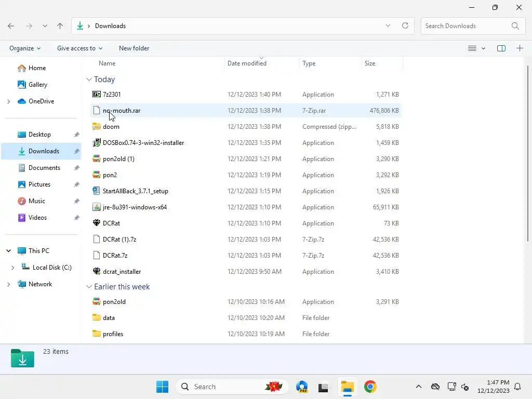
Task: Click the New folder button
Action: pyautogui.click(x=134, y=48)
